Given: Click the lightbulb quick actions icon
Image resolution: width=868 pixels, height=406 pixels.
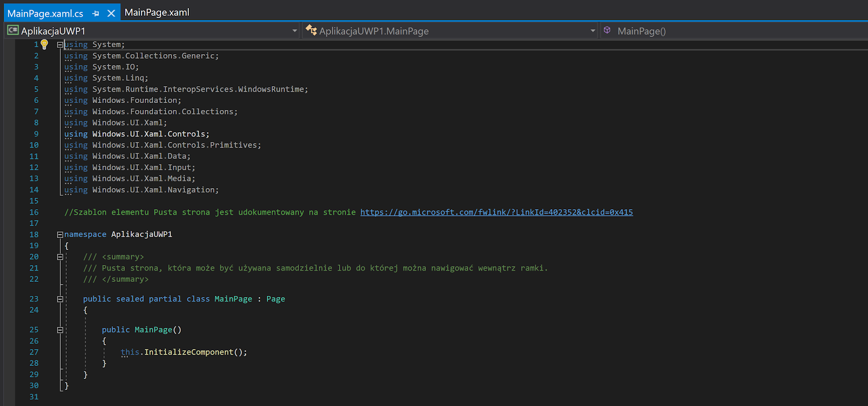Looking at the screenshot, I should (44, 44).
